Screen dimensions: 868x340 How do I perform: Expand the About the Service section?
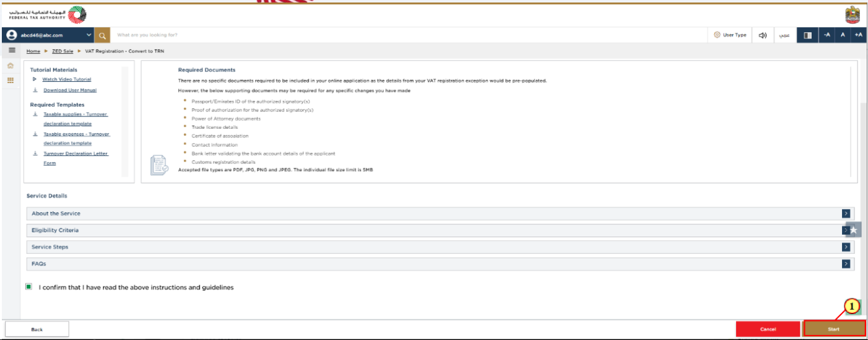click(440, 213)
